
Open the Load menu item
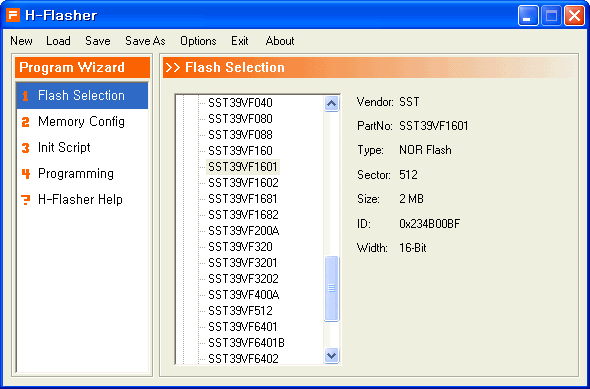(58, 41)
